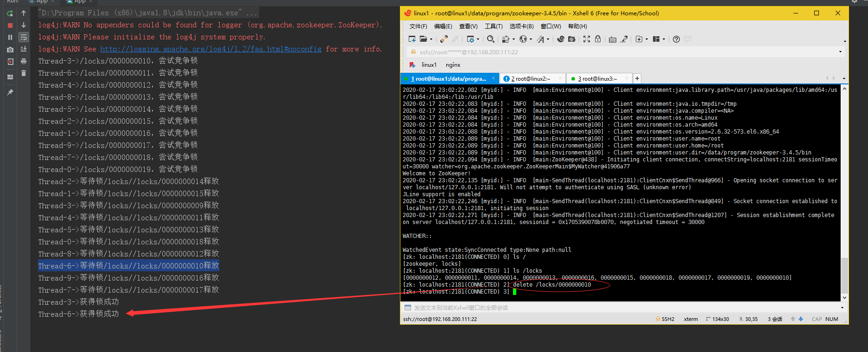This screenshot has height=352, width=868.
Task: Expand the new tab group dropdown arrow
Action: [646, 39]
